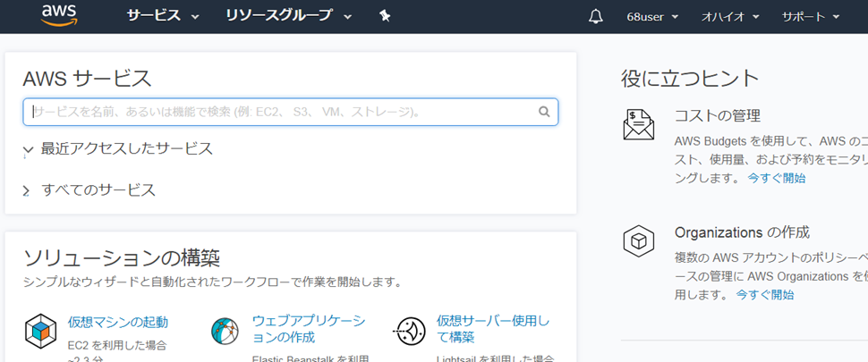Click the Organizations cube icon
The height and width of the screenshot is (362, 868).
(638, 241)
